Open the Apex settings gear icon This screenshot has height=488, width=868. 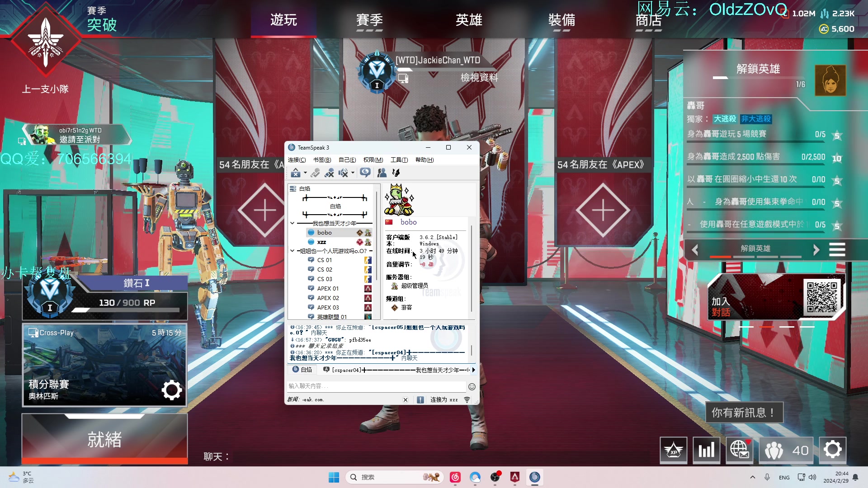click(833, 450)
